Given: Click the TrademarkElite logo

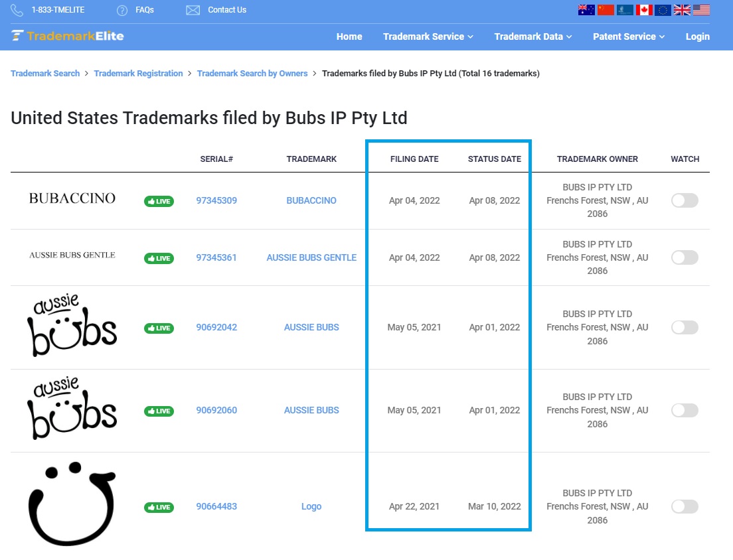Looking at the screenshot, I should point(68,36).
